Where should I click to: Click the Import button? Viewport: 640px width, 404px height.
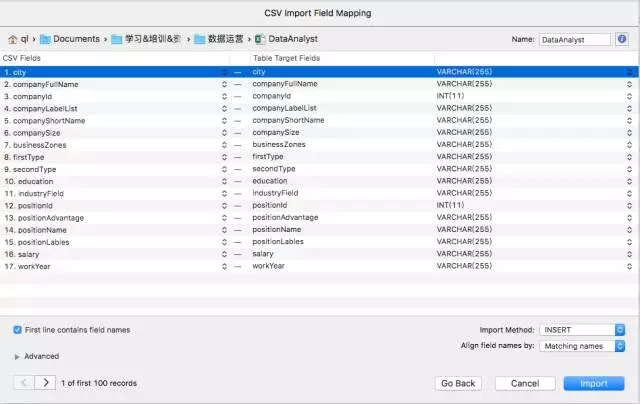point(594,383)
